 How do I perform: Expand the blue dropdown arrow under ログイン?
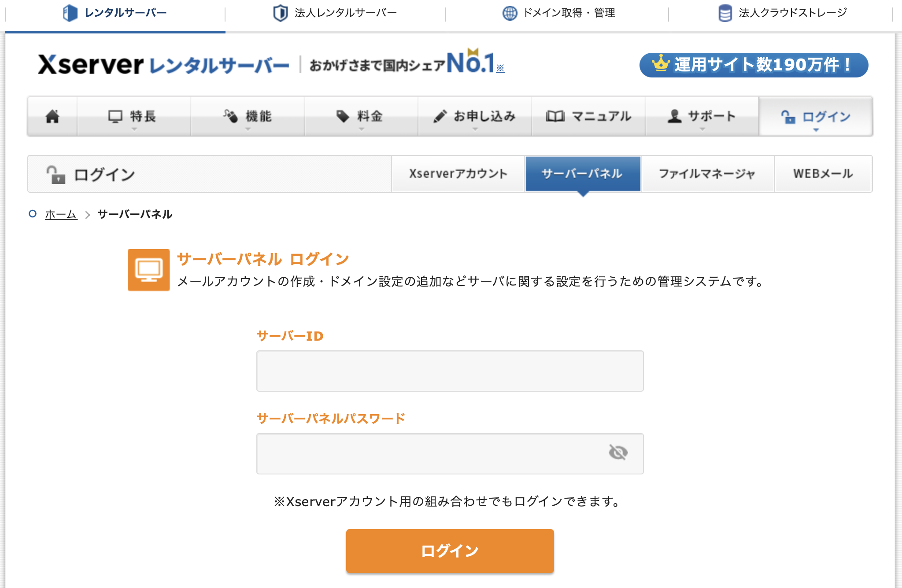816,130
